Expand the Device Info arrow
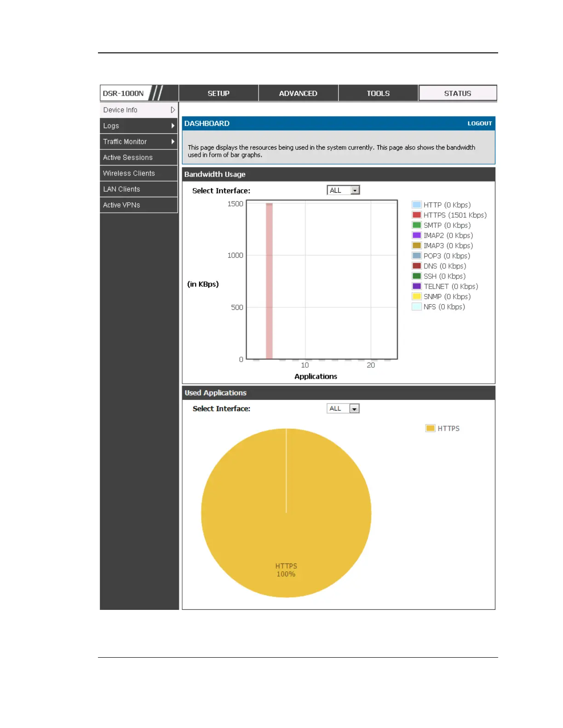This screenshot has height=728, width=563. tap(173, 110)
